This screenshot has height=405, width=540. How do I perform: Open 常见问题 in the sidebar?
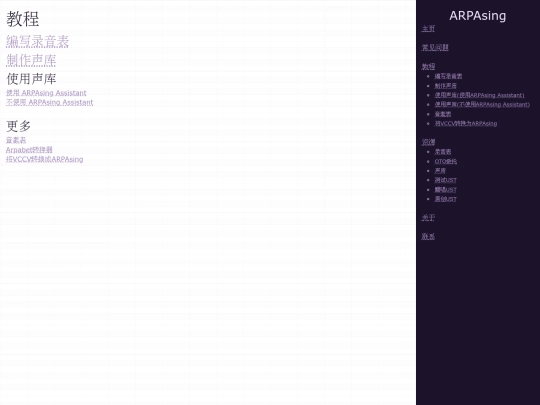tap(435, 48)
